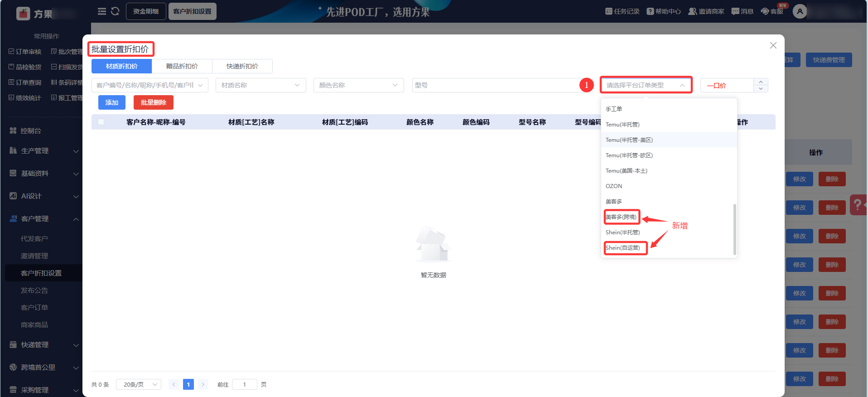Click the 方果 logo
This screenshot has height=397, width=868.
pyautogui.click(x=34, y=14)
